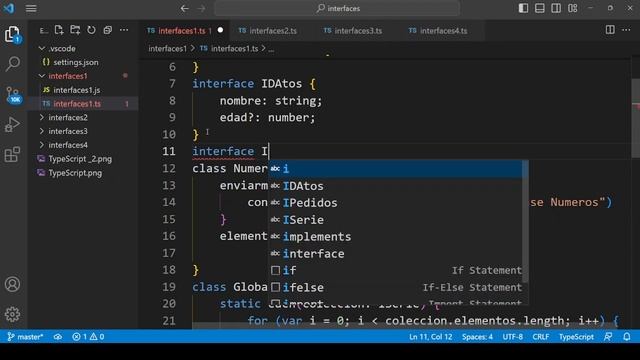Image resolution: width=640 pixels, height=360 pixels.
Task: Click the autocomplete list scrollbar
Action: 525,221
